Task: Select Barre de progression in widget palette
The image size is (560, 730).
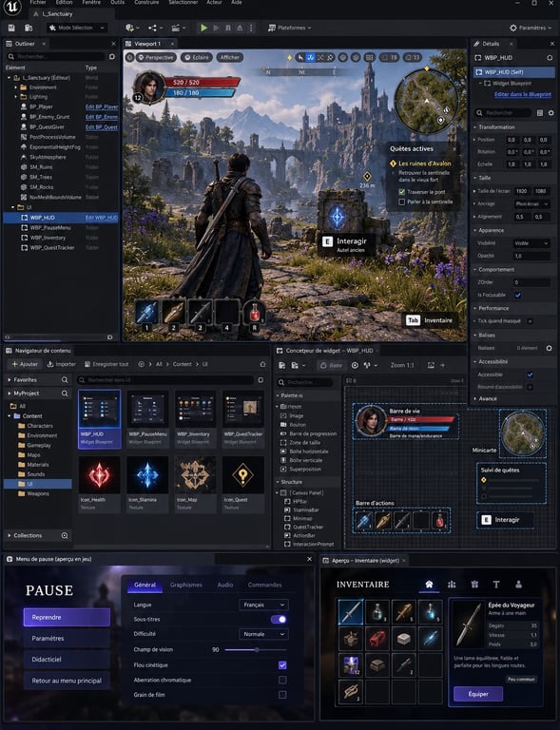Action: click(313, 433)
